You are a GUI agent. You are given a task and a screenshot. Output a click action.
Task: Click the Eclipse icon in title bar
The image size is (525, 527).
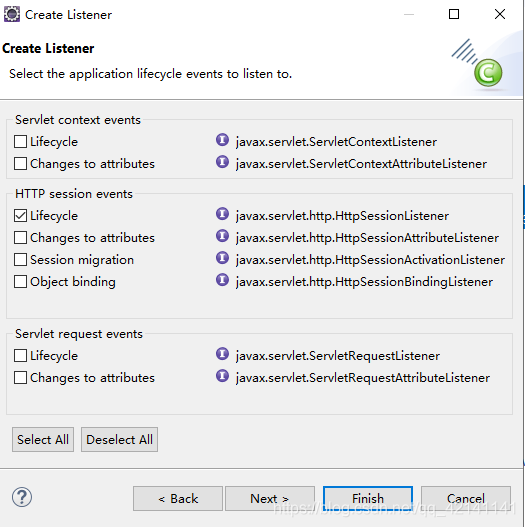[12, 14]
